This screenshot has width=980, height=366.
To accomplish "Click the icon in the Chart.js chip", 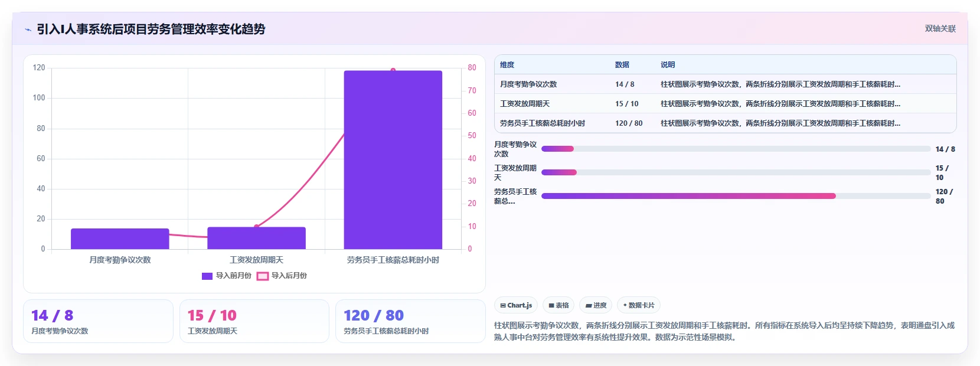I will 503,306.
